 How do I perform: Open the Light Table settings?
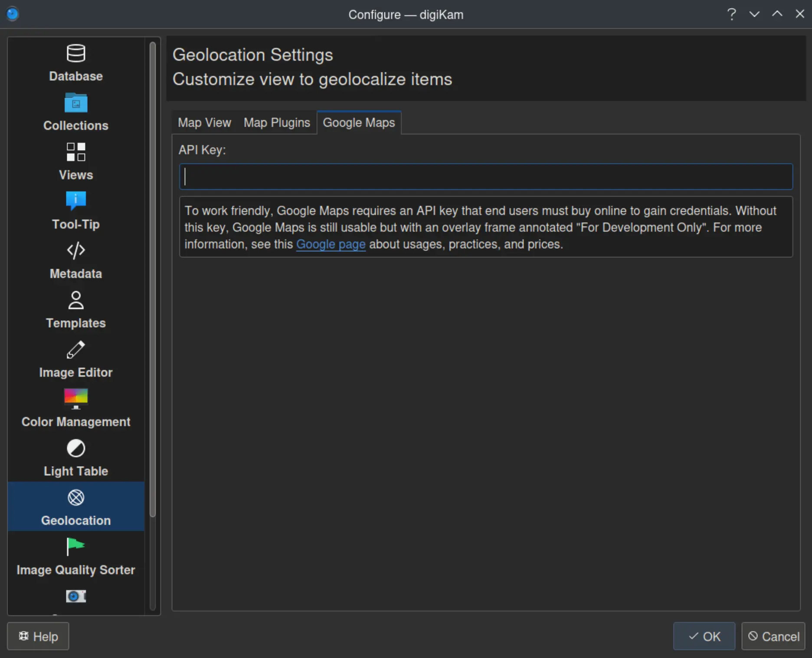click(x=76, y=457)
